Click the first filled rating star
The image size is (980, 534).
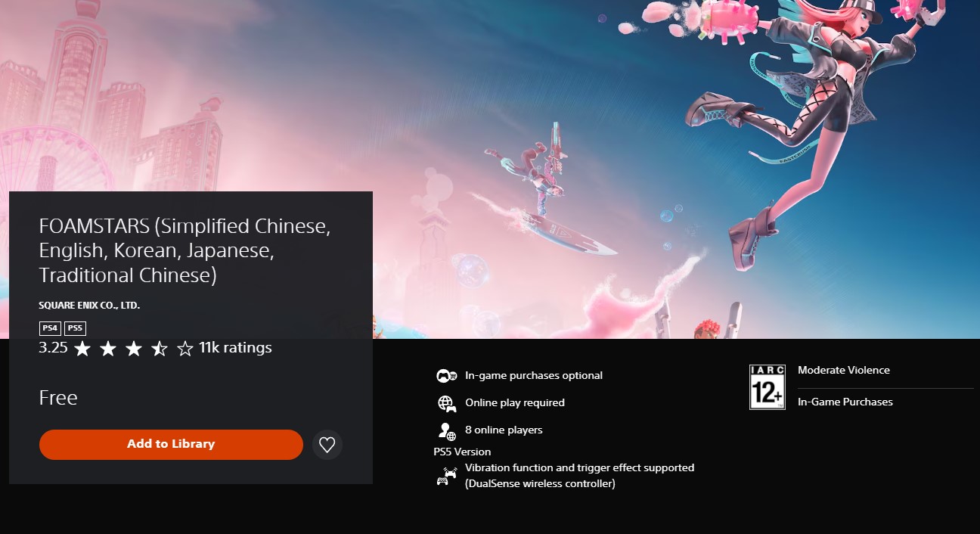click(x=82, y=349)
